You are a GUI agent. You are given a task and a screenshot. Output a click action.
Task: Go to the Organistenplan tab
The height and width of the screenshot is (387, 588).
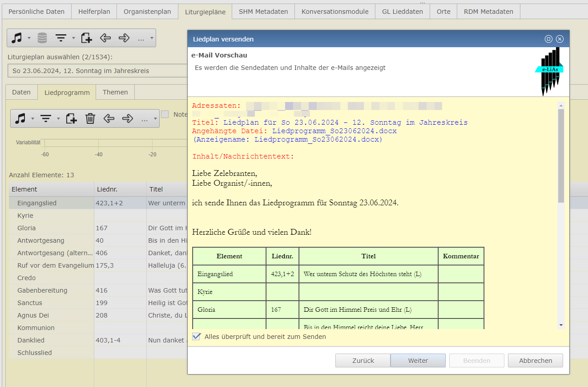click(147, 12)
